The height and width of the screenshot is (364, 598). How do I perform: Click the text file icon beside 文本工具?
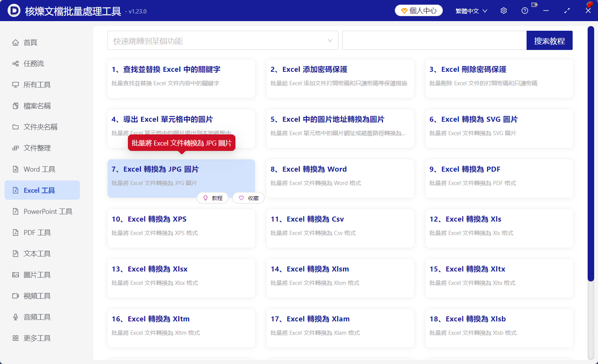tap(15, 254)
